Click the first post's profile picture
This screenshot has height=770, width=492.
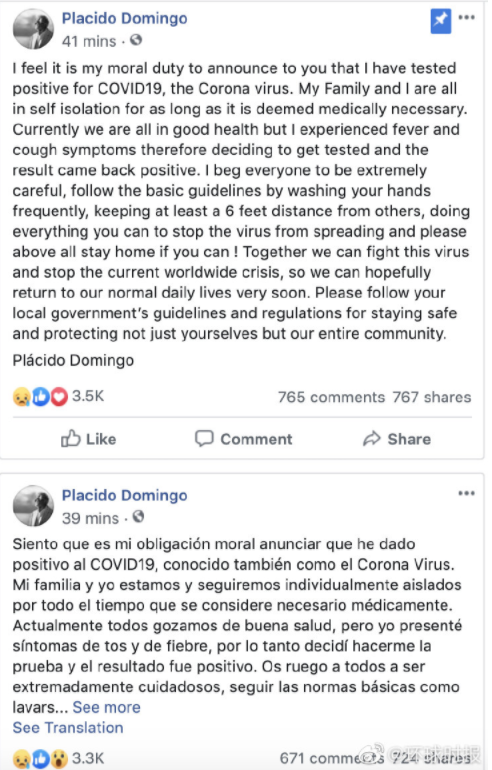(x=33, y=29)
